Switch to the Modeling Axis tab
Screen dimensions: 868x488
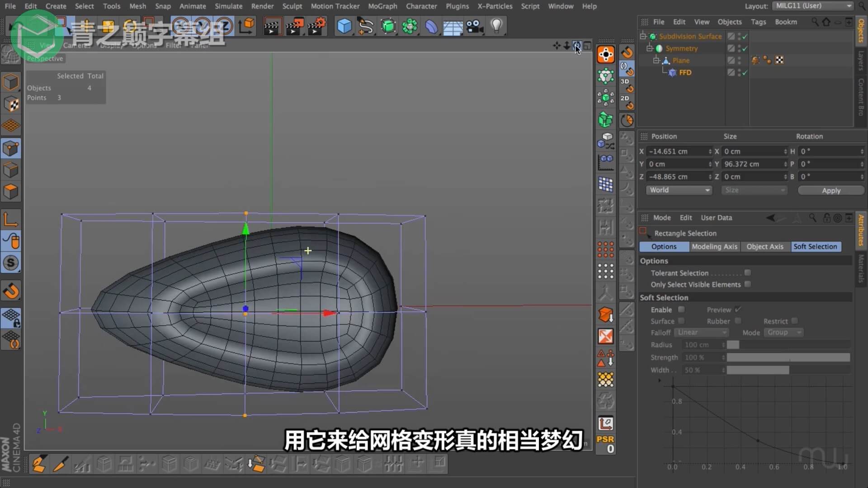(x=714, y=247)
